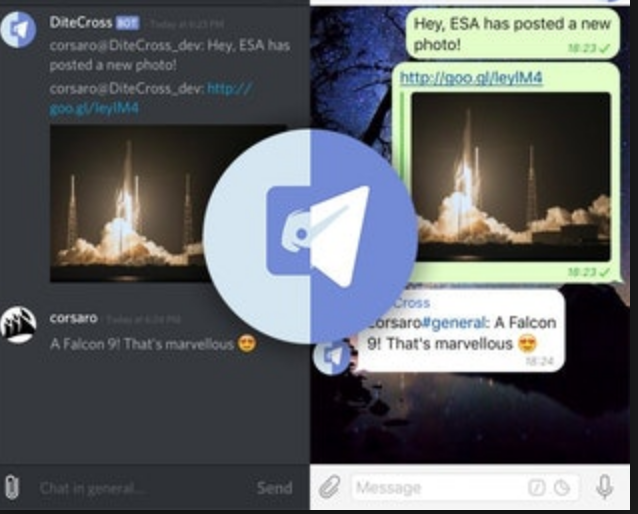Click the corsaro username in Discord
This screenshot has width=638, height=514.
[x=73, y=318]
